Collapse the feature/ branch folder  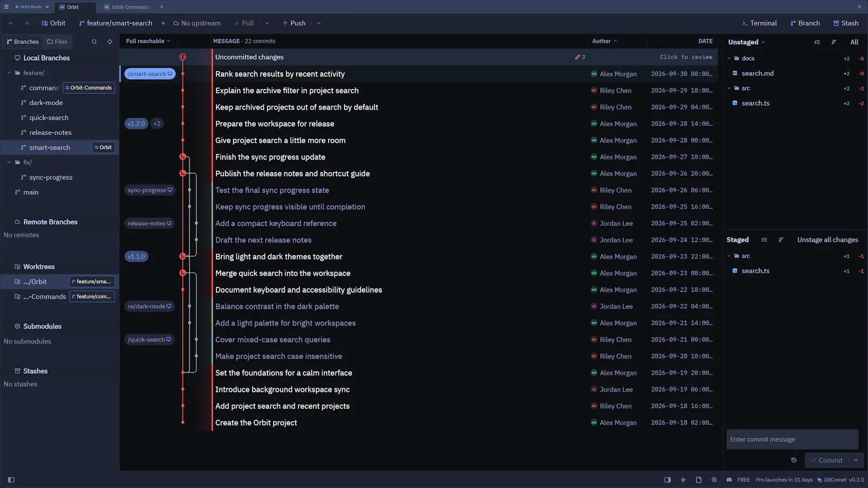[9, 73]
